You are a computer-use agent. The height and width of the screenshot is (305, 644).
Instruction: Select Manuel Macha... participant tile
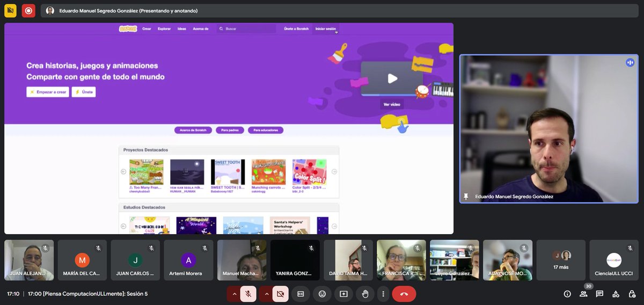(x=241, y=260)
